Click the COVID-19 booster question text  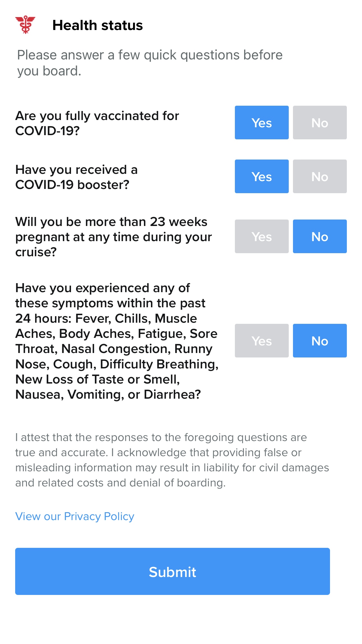click(76, 177)
